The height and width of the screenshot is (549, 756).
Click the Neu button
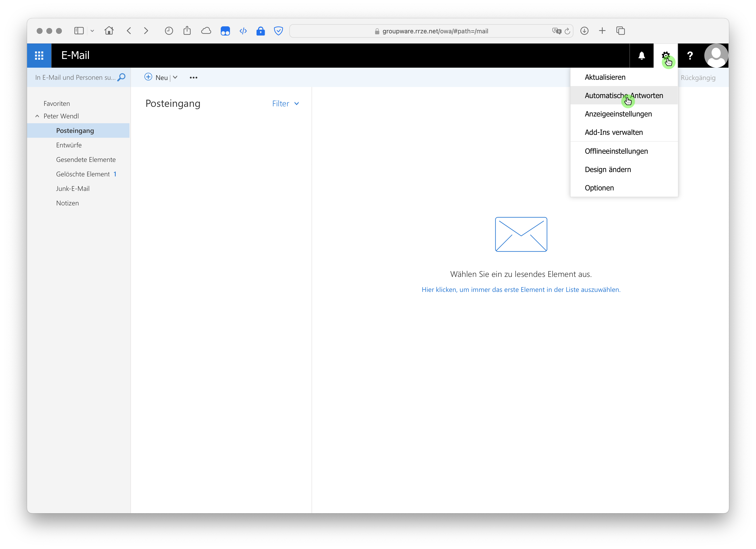point(156,77)
